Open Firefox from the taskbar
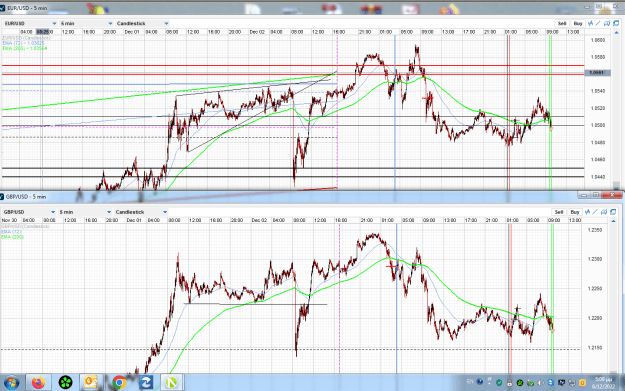The image size is (625, 391). click(39, 383)
